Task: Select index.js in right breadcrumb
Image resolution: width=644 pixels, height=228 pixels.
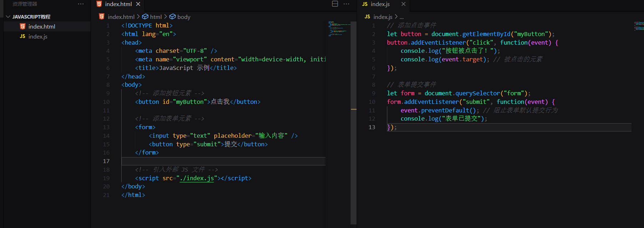Action: click(383, 17)
